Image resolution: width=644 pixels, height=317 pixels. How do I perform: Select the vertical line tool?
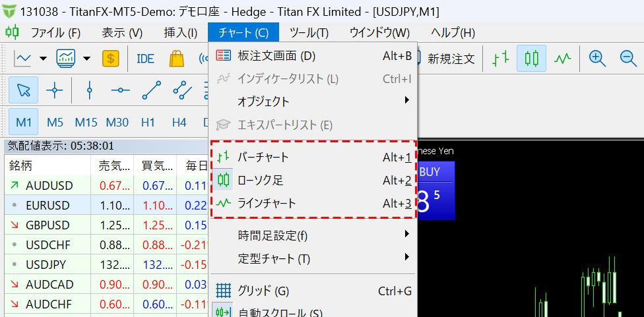pos(90,90)
